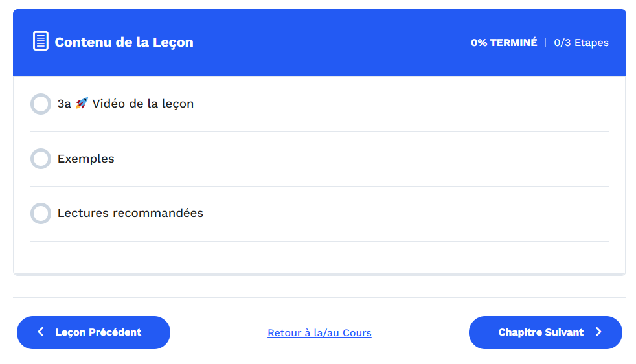Select the word Vidéo in first item
The image size is (636, 364).
point(108,104)
